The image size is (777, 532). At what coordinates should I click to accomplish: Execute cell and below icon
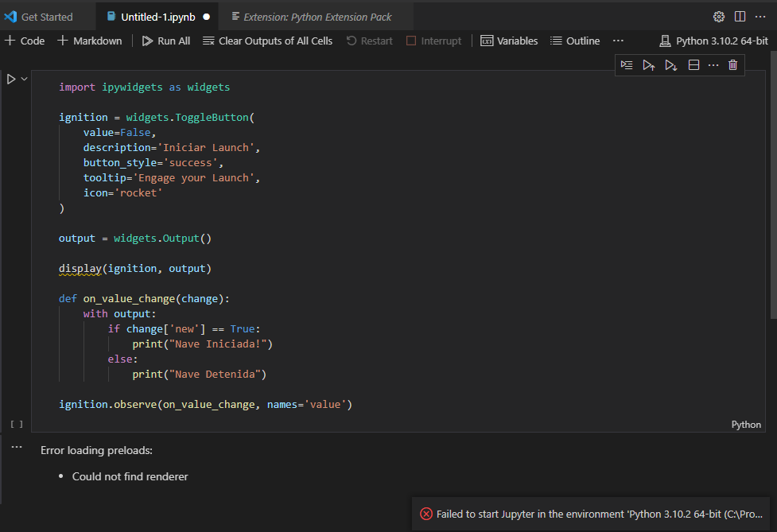(x=671, y=65)
